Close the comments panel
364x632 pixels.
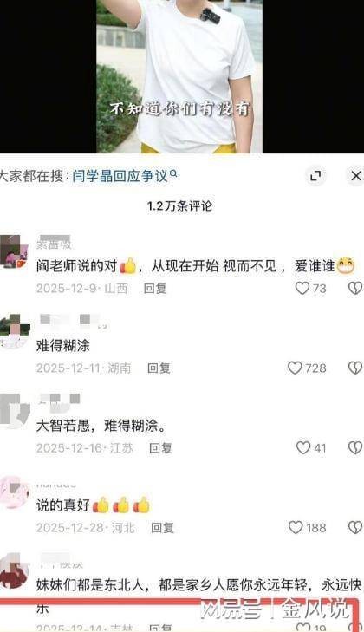[355, 176]
